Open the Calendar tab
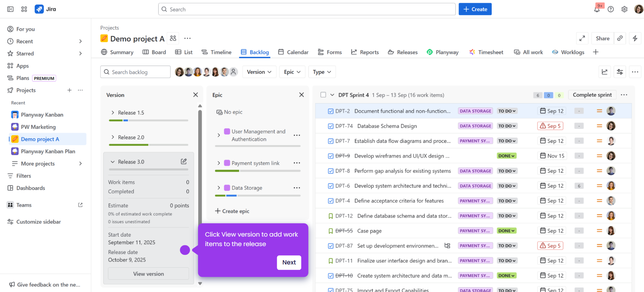Screen dimensions: 644x292 (293, 52)
